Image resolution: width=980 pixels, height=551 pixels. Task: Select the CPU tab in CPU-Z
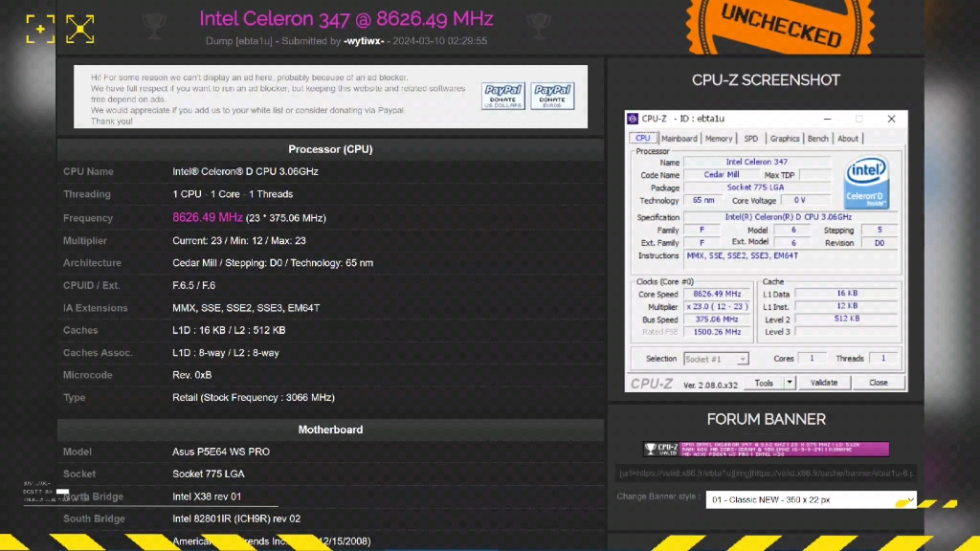pos(642,139)
